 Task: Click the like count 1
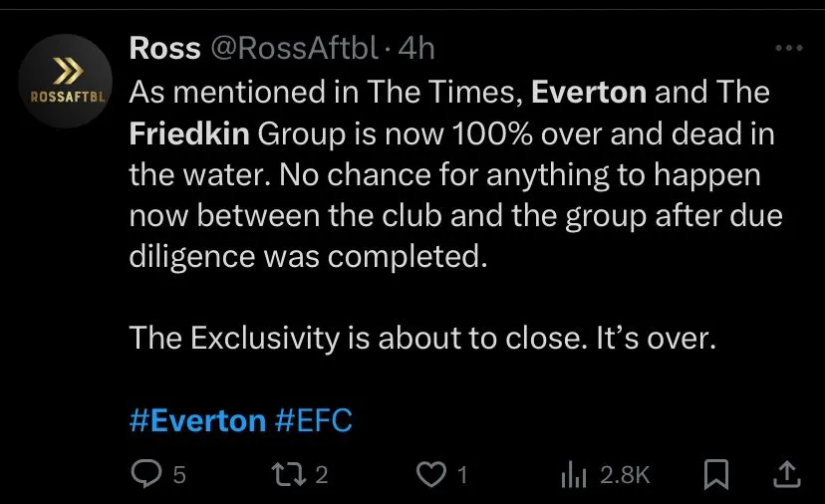[462, 476]
